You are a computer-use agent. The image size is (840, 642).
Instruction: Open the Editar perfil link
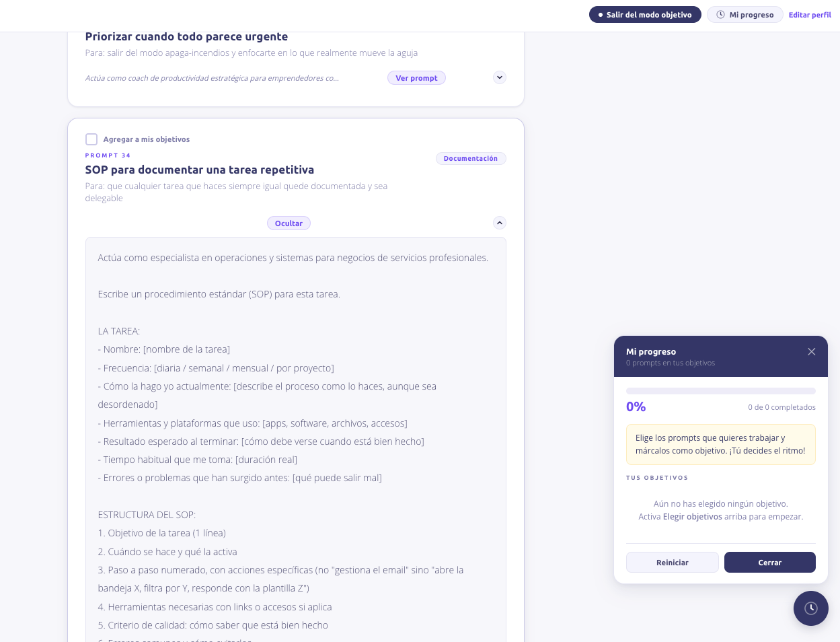pos(810,15)
